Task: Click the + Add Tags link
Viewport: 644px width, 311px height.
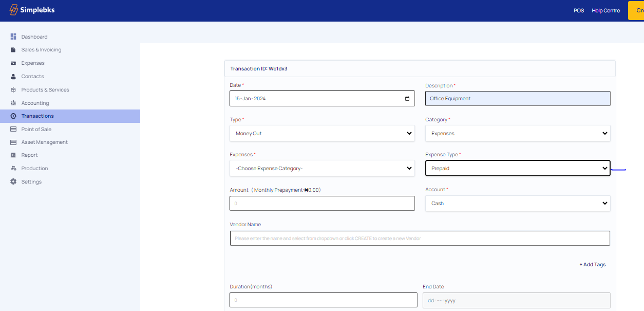Action: 592,265
